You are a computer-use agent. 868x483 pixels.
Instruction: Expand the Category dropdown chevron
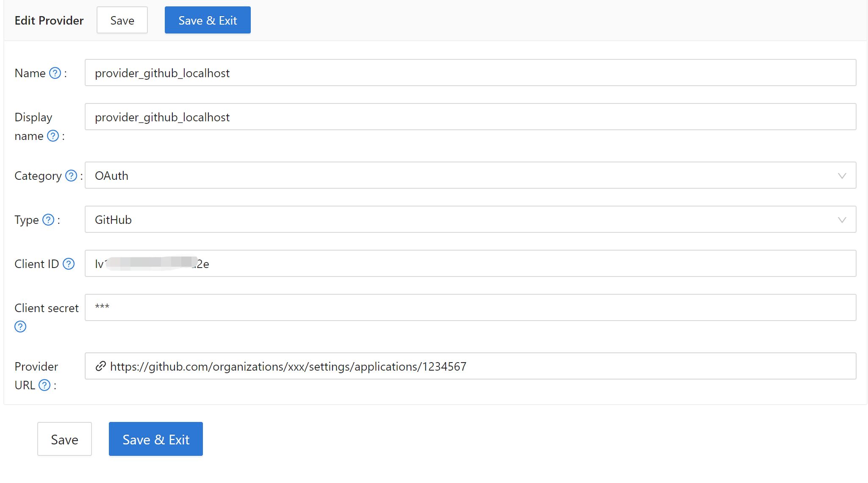842,176
